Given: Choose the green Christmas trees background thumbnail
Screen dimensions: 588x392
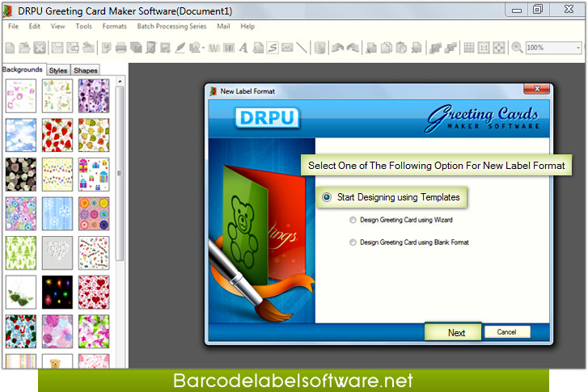Looking at the screenshot, I should coord(21,253).
